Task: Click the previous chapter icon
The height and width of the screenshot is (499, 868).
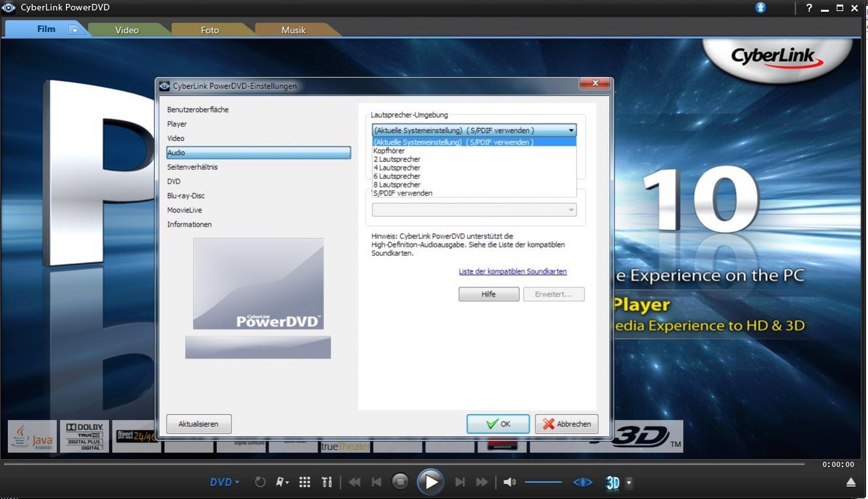Action: [376, 482]
